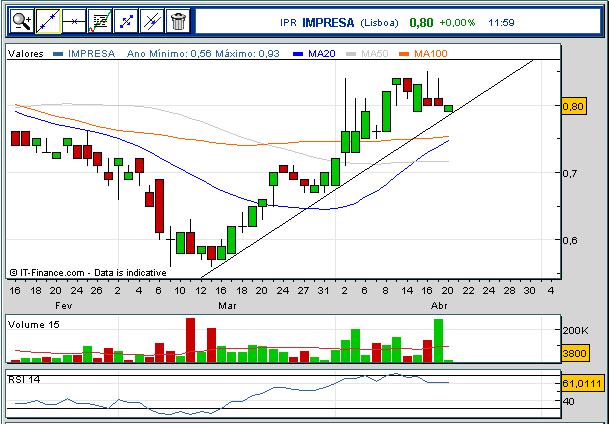Click the yellow 61,0111 RSI tag
This screenshot has width=609, height=424.
pyautogui.click(x=583, y=383)
